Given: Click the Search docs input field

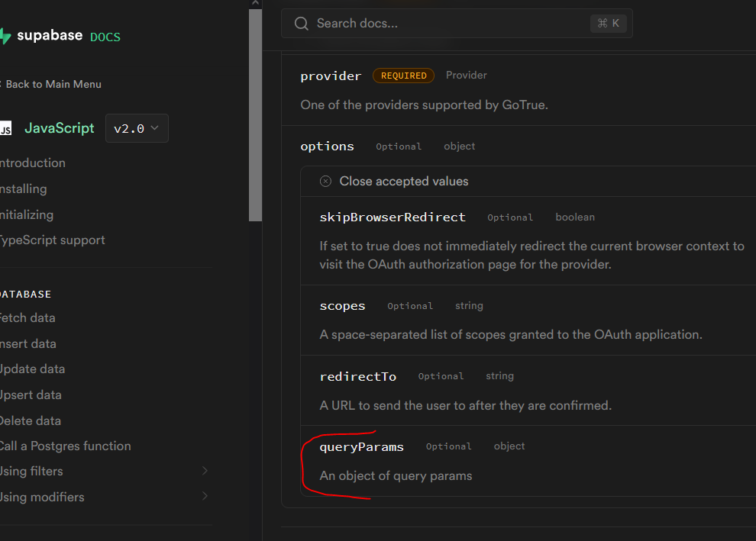Looking at the screenshot, I should point(428,23).
